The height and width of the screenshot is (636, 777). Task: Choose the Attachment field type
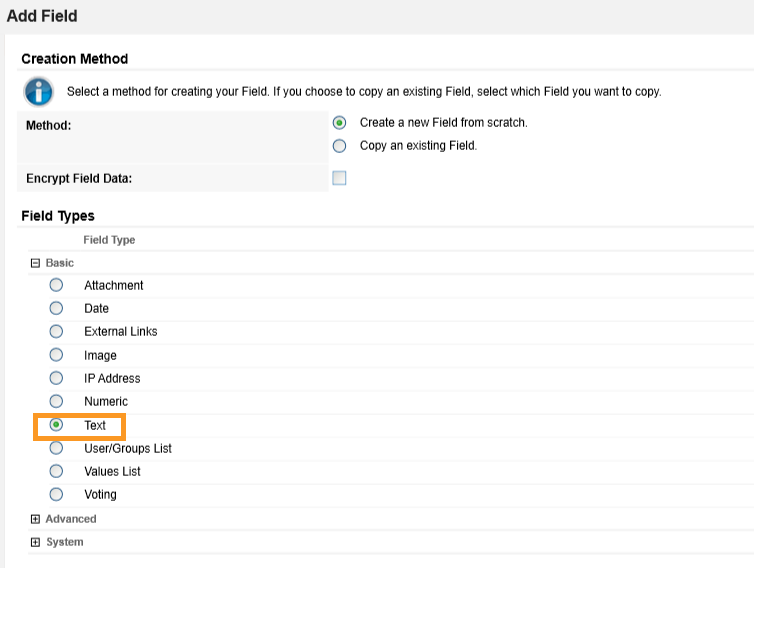(x=57, y=285)
